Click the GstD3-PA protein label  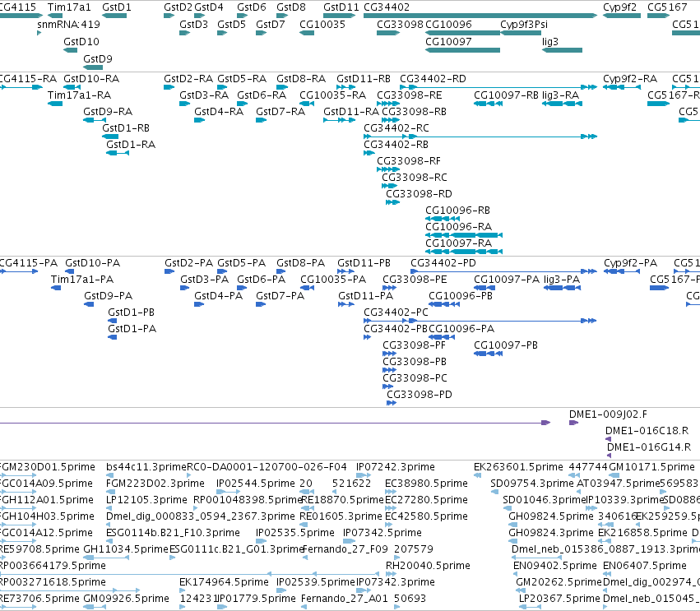tap(205, 280)
